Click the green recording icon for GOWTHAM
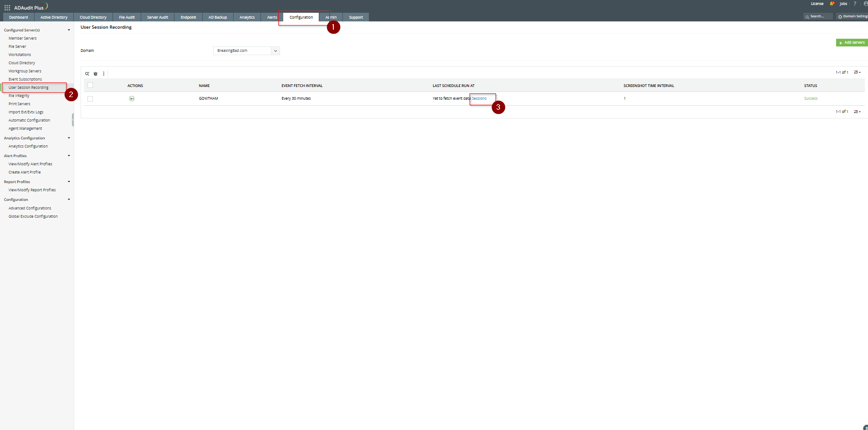868x430 pixels. [x=132, y=98]
